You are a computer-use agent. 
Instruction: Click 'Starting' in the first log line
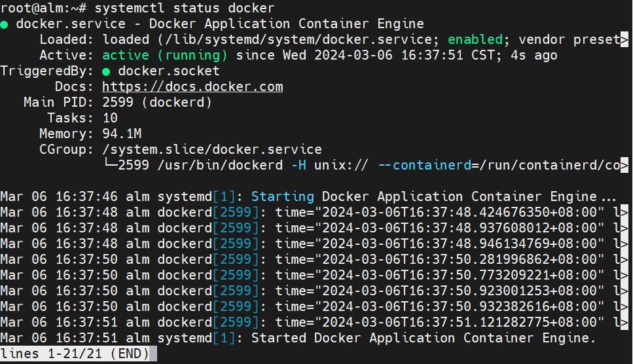(x=283, y=197)
